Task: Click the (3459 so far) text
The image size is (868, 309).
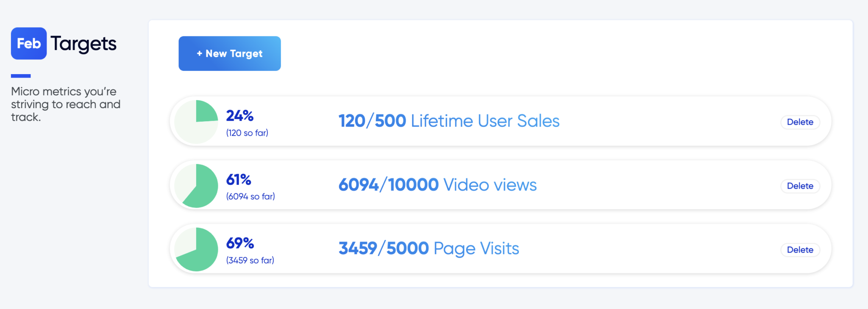Action: (x=250, y=260)
